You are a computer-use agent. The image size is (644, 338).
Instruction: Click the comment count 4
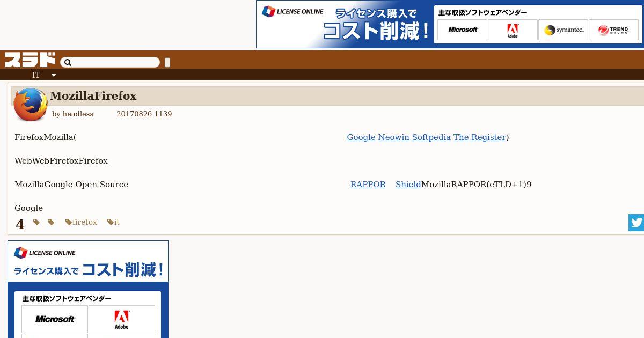(x=20, y=224)
